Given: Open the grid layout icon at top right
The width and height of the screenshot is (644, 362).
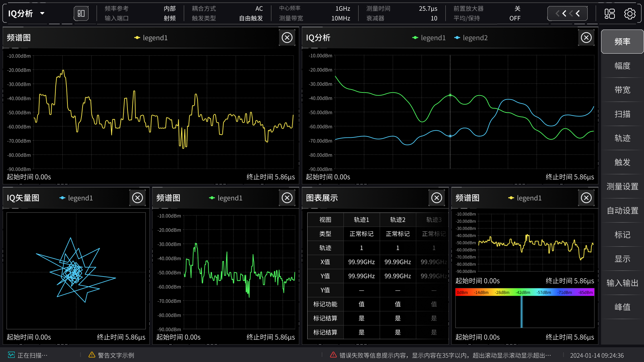Looking at the screenshot, I should click(610, 13).
